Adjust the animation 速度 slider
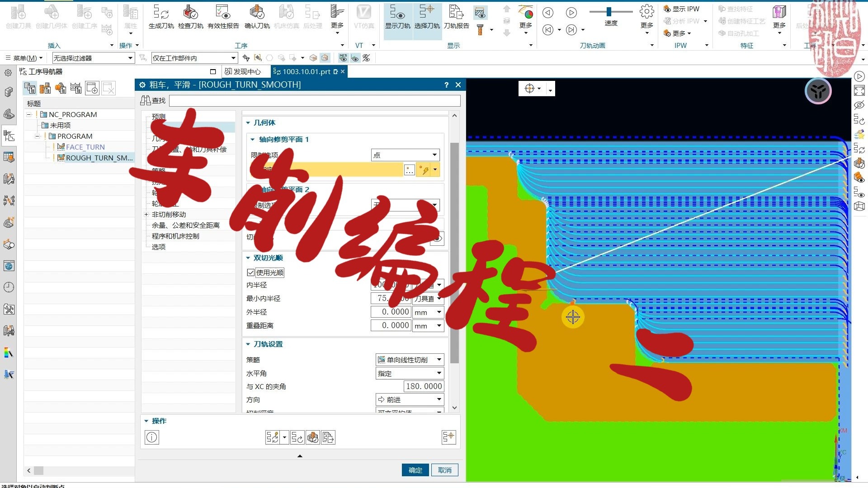Viewport: 868px width, 488px height. (609, 12)
